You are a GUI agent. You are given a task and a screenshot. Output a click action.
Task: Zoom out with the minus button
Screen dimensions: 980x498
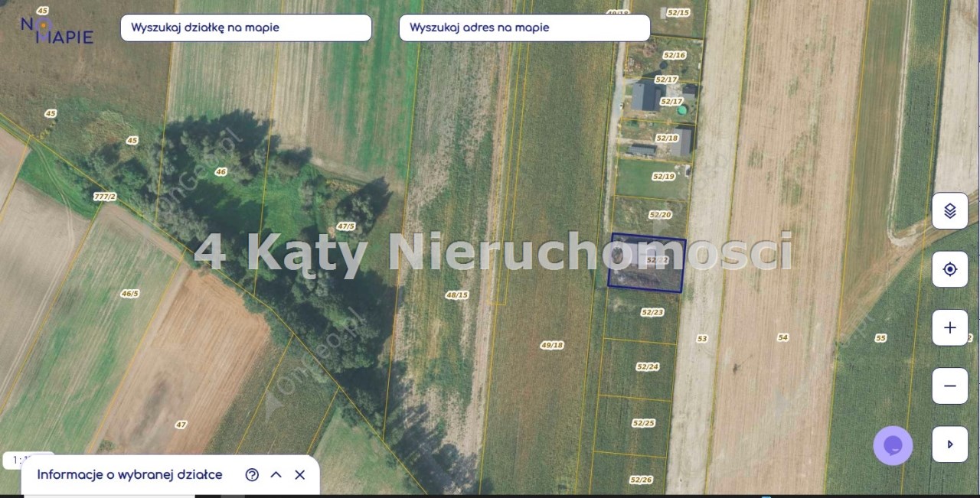click(x=949, y=386)
